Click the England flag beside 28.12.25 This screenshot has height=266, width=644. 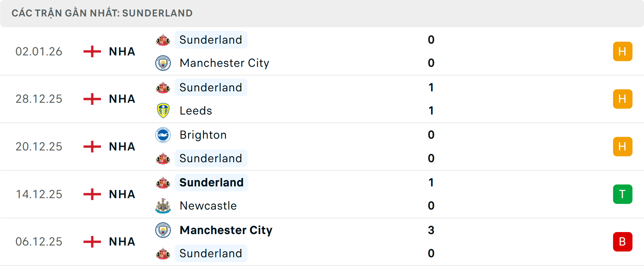[x=92, y=99]
